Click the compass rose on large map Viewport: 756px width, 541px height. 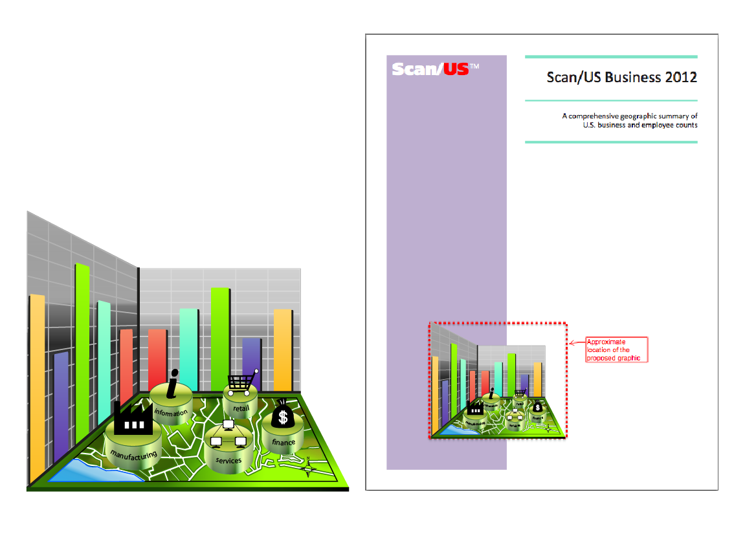pos(309,467)
